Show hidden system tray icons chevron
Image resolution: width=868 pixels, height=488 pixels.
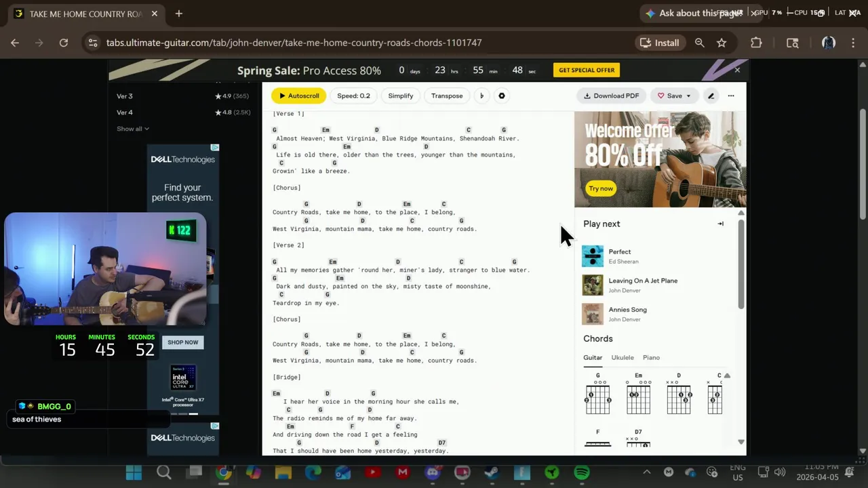(x=646, y=472)
